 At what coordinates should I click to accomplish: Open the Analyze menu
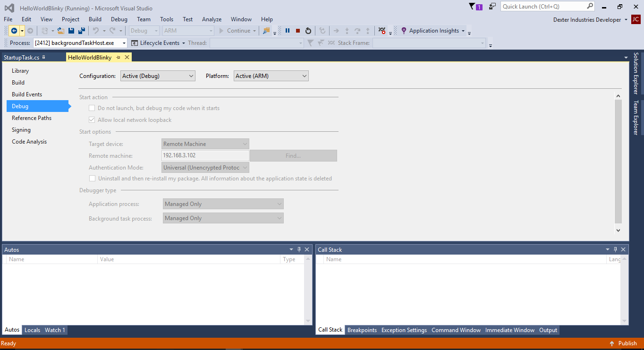point(212,19)
